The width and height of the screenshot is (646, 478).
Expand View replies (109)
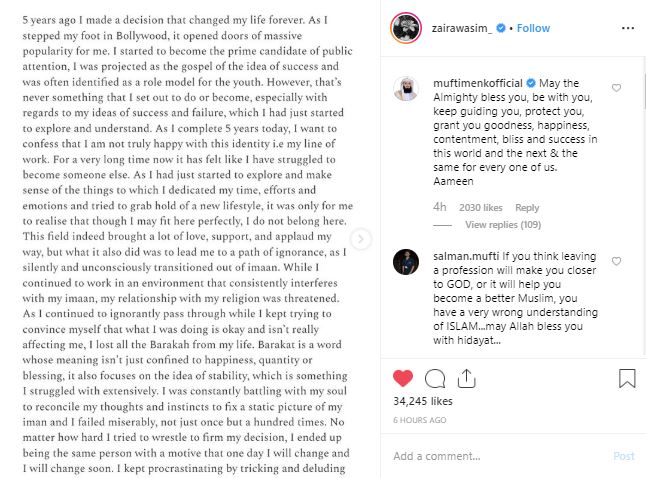502,225
